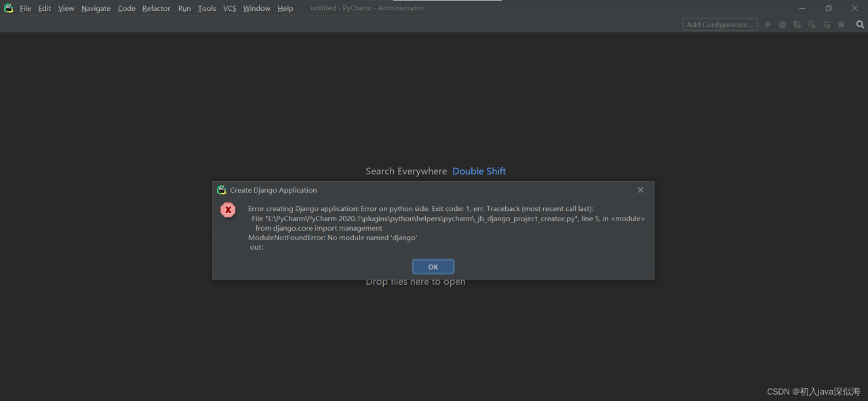
Task: Click the Run with Coverage icon
Action: [797, 24]
